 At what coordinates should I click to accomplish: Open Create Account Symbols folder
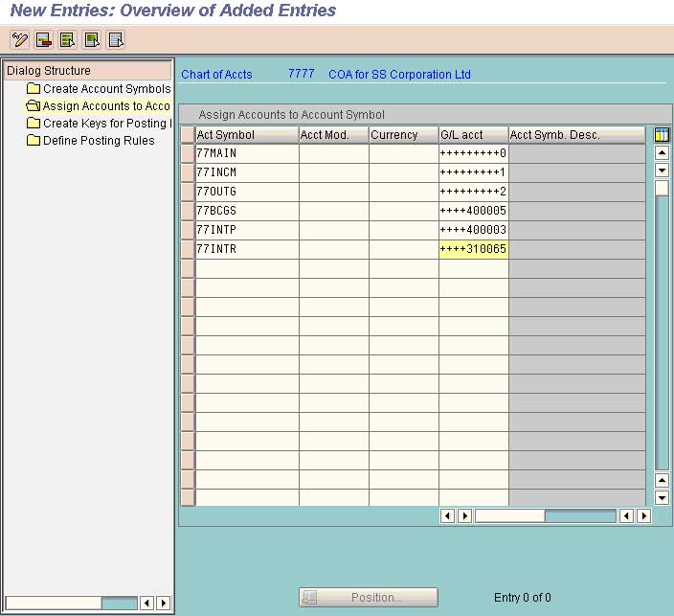point(99,88)
